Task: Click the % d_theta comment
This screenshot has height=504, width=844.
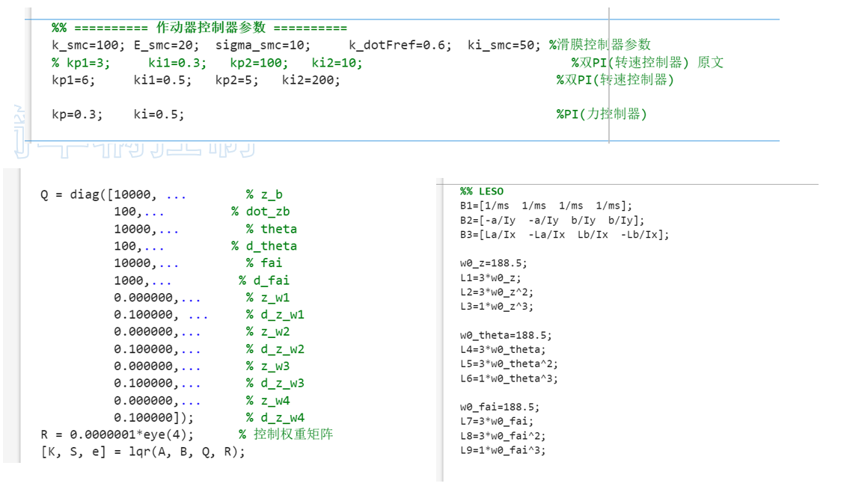Action: pos(264,246)
